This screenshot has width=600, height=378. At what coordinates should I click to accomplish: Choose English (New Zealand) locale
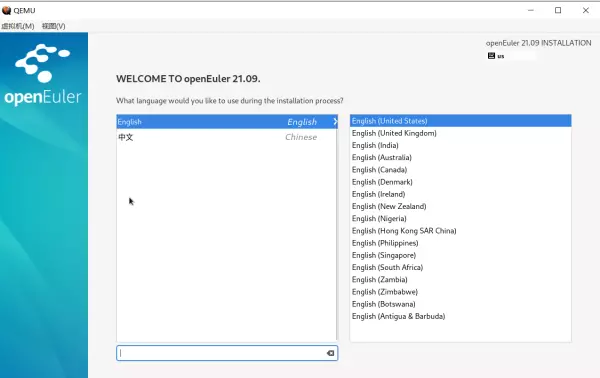tap(460, 207)
